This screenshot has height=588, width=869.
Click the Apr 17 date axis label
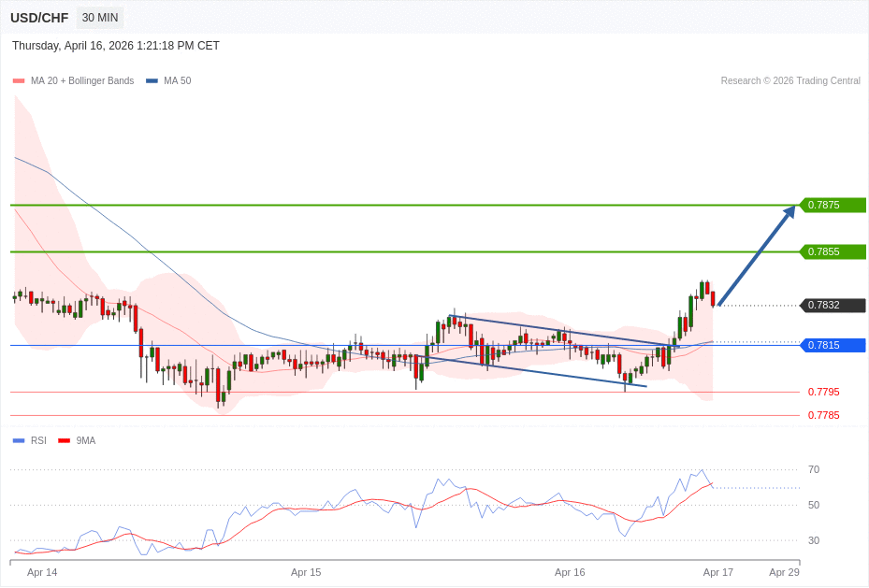(x=718, y=572)
